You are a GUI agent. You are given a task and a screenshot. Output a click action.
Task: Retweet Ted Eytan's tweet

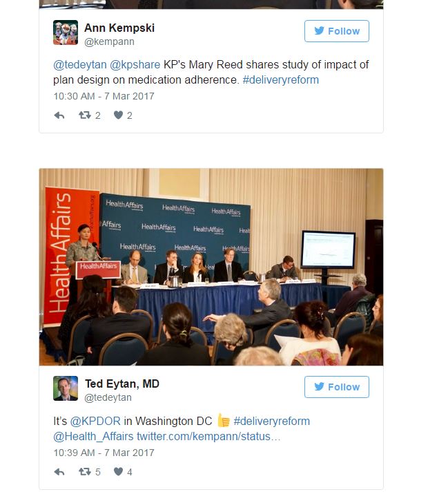pos(85,471)
